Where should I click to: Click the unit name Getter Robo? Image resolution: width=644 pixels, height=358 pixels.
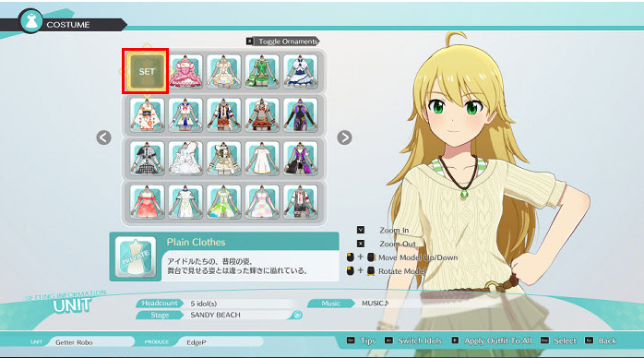point(74,342)
